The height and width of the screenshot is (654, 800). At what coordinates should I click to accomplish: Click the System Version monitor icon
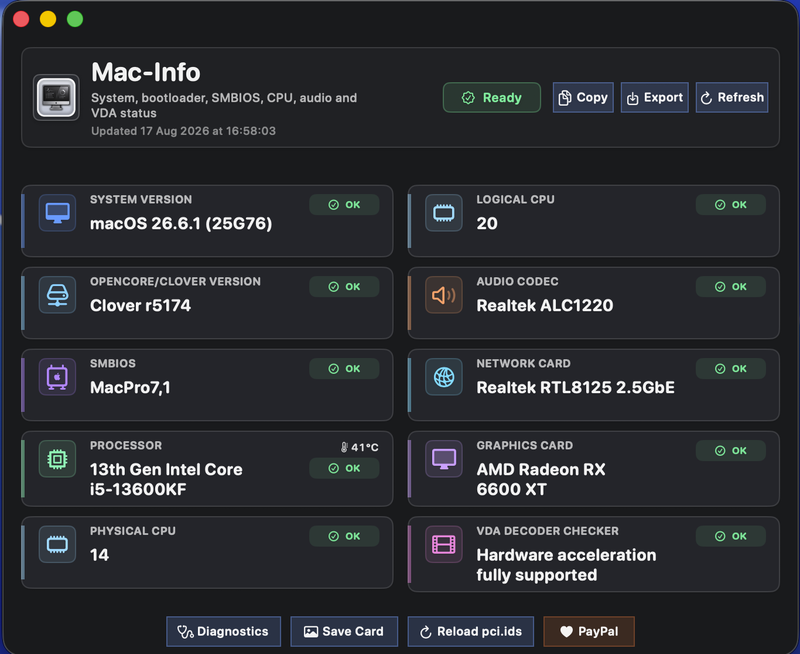pos(58,213)
